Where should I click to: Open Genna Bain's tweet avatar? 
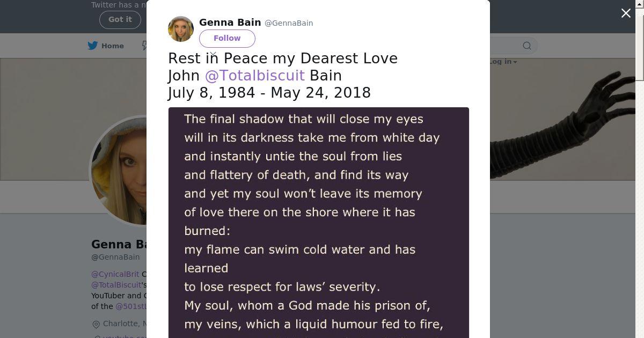point(181,29)
